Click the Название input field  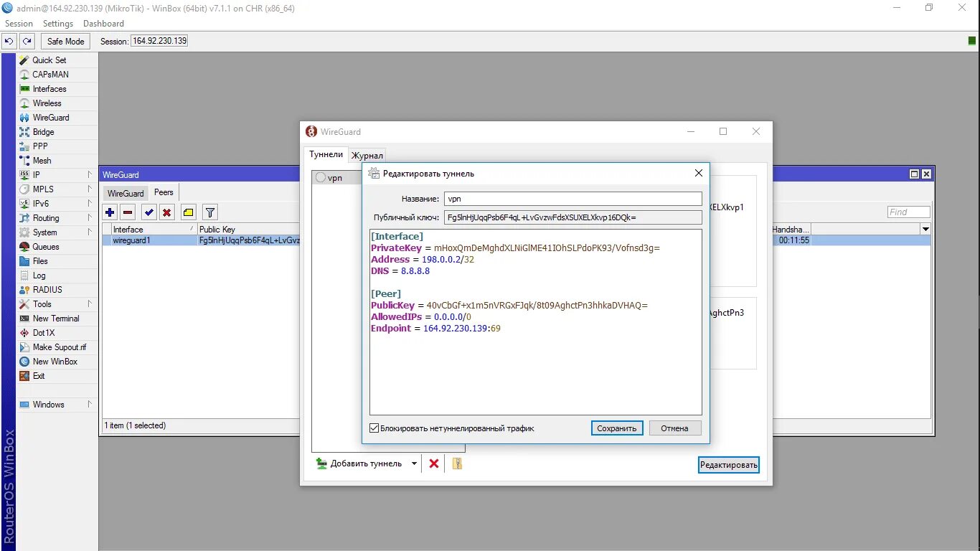click(x=573, y=199)
